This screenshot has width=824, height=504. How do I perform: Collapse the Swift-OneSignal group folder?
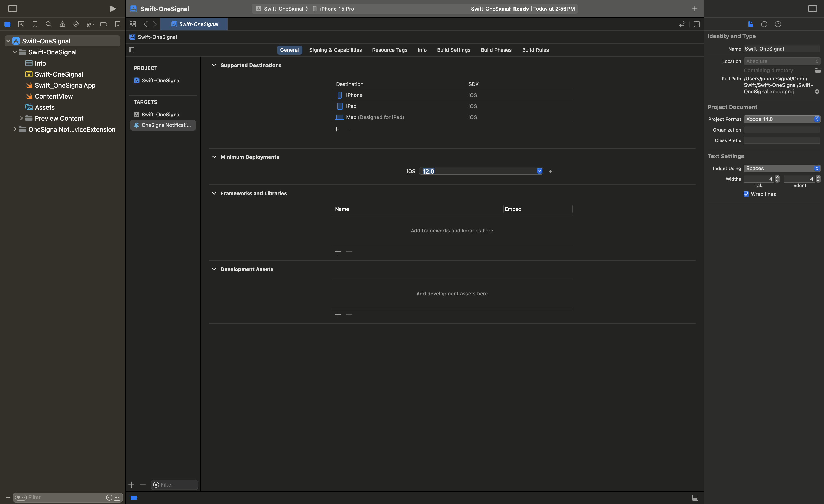click(x=15, y=52)
